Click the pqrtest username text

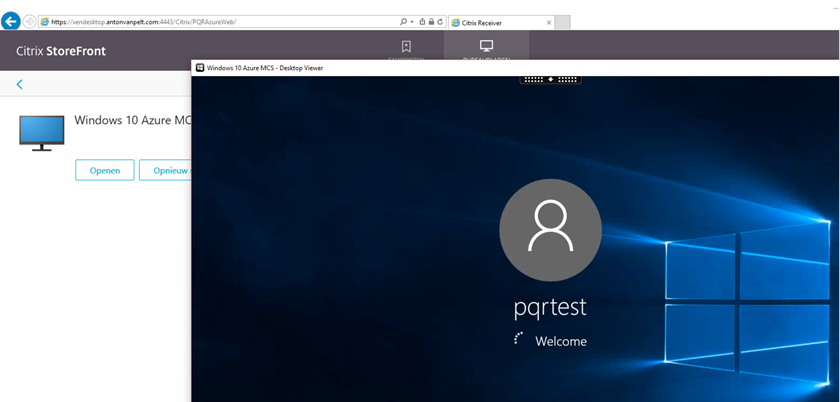(x=550, y=308)
